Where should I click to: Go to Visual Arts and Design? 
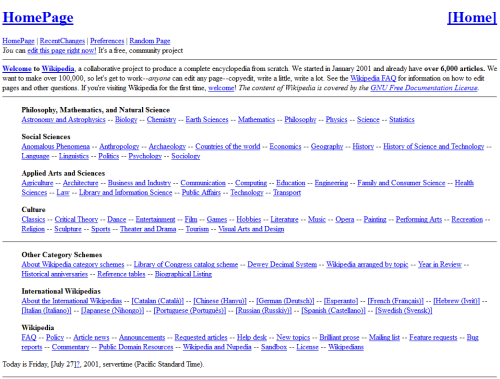tap(251, 229)
